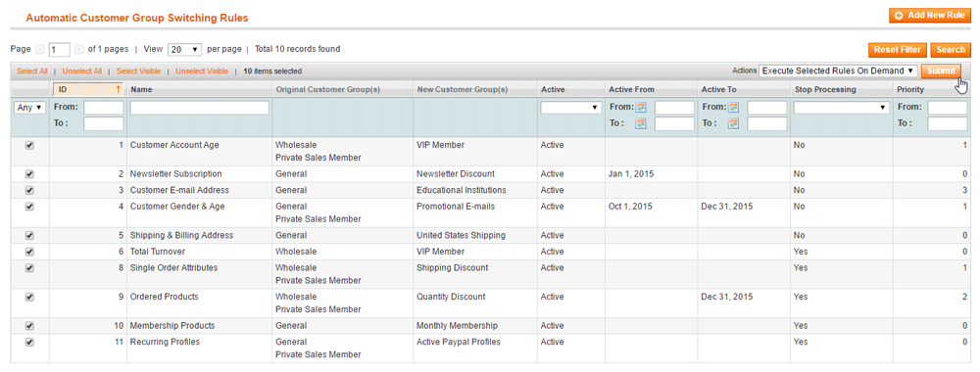Screen dimensions: 980x372
Task: Submit the selected action
Action: (x=941, y=71)
